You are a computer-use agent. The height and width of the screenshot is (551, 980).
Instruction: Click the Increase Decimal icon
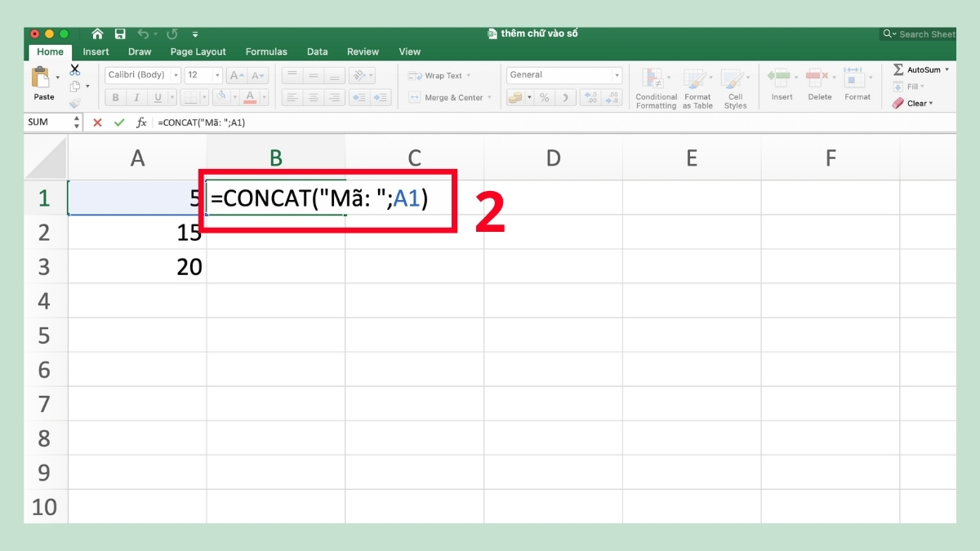591,97
